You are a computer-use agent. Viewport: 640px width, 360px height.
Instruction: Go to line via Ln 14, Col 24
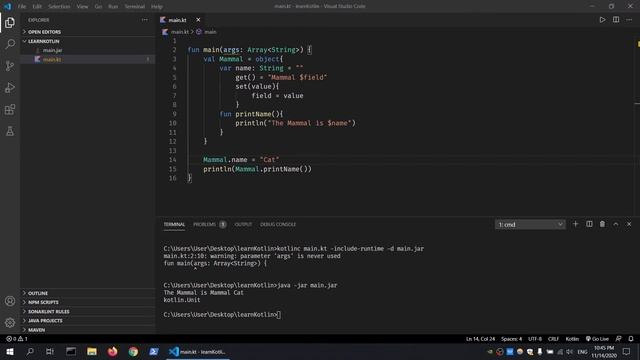pyautogui.click(x=480, y=339)
